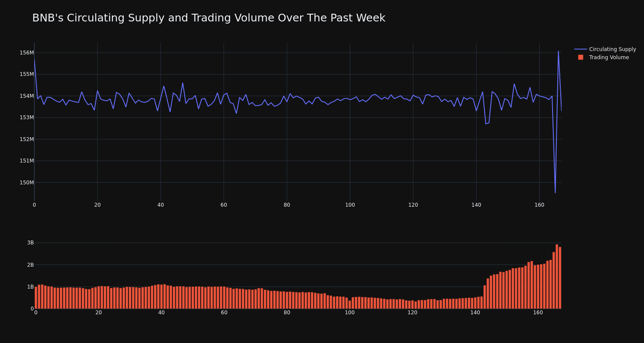Click the supply line's highest peak above 156M

coord(558,51)
